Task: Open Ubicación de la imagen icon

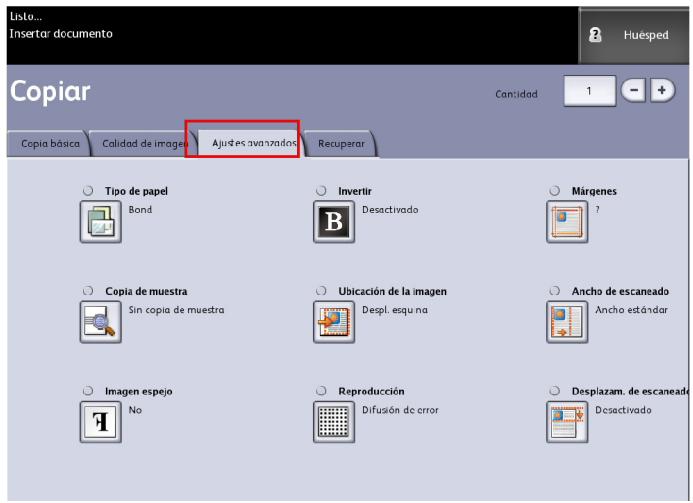Action: click(x=334, y=322)
